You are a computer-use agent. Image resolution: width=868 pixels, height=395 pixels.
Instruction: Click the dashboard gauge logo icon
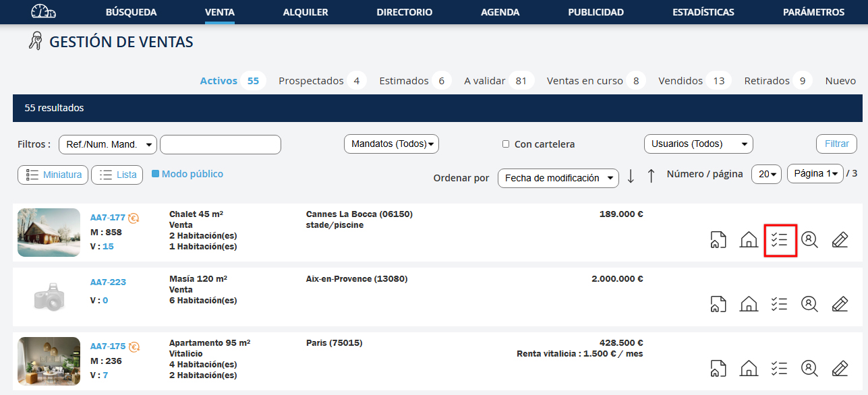44,12
